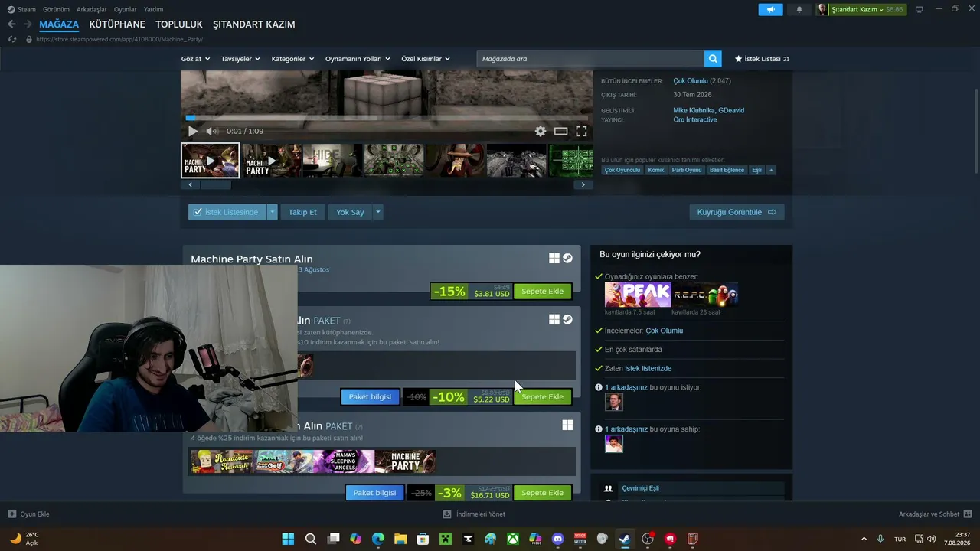
Task: Open İndirmeleri Yönet downloads manager
Action: click(x=474, y=514)
